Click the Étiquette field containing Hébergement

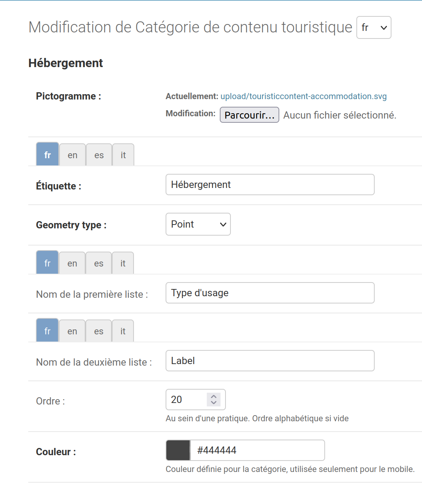(x=270, y=185)
